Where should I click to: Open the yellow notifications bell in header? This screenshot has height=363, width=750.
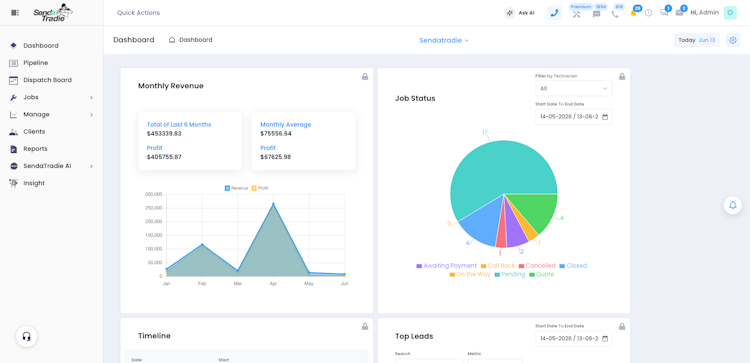coord(633,13)
